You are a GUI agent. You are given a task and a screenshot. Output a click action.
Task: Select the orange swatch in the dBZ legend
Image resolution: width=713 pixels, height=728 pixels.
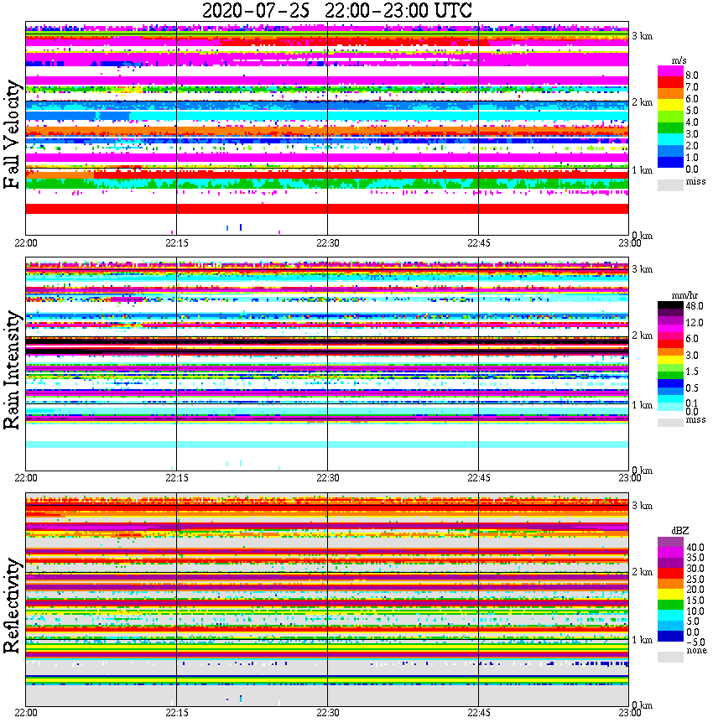point(670,584)
